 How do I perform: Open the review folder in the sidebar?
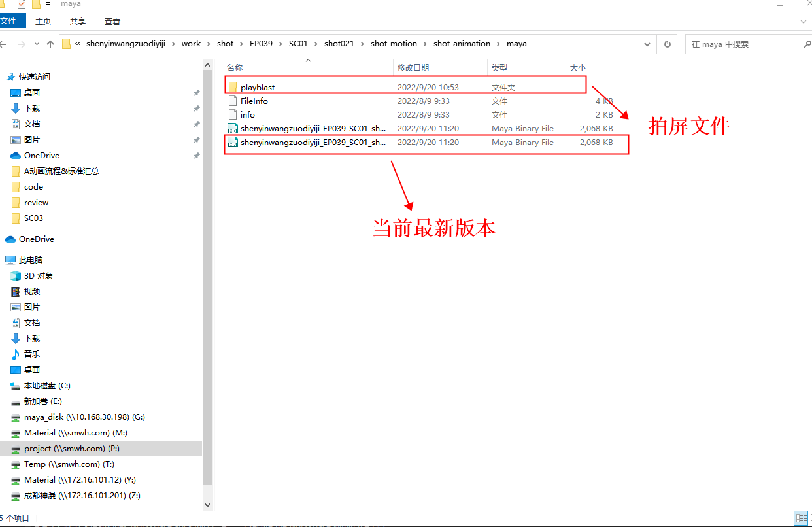(x=37, y=202)
